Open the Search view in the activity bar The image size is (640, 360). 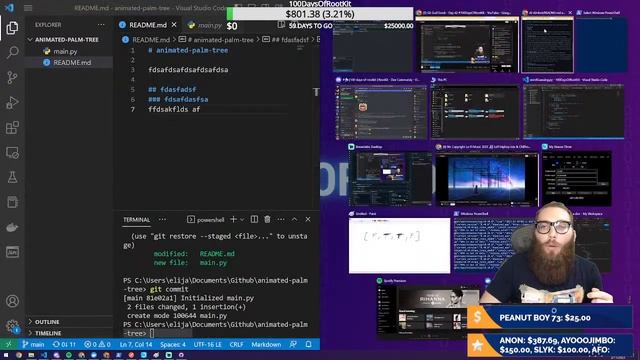12,52
